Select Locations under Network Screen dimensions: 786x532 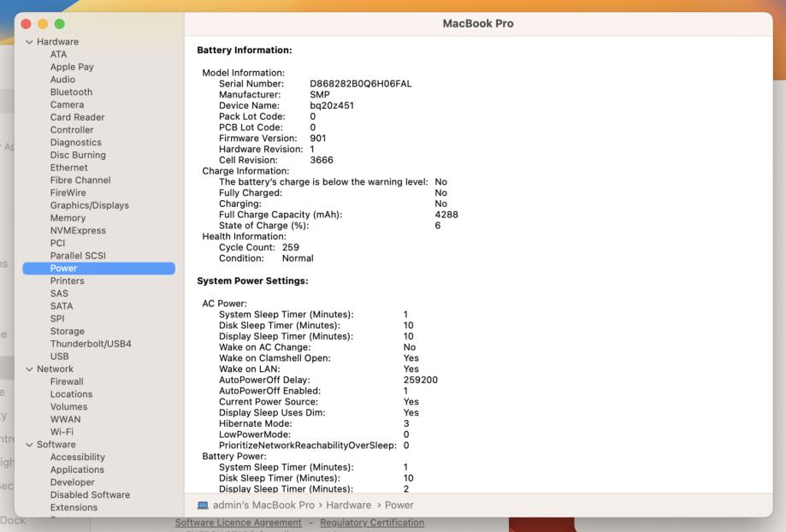pos(71,394)
